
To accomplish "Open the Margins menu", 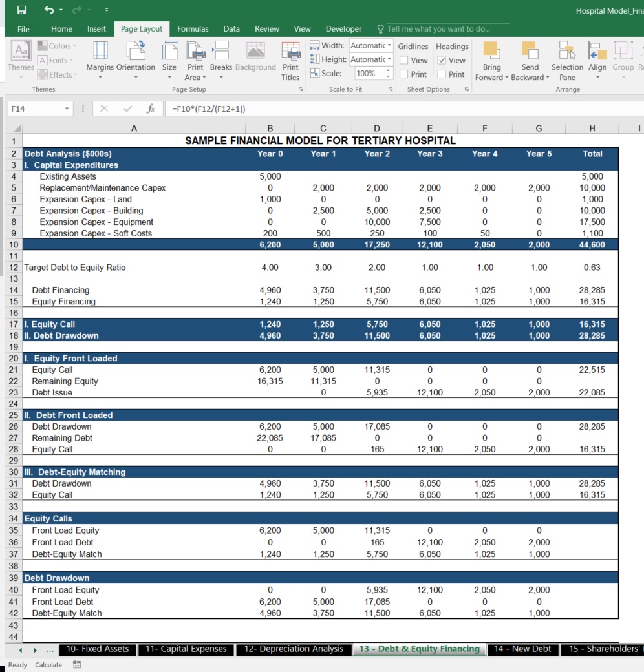I will pos(100,61).
